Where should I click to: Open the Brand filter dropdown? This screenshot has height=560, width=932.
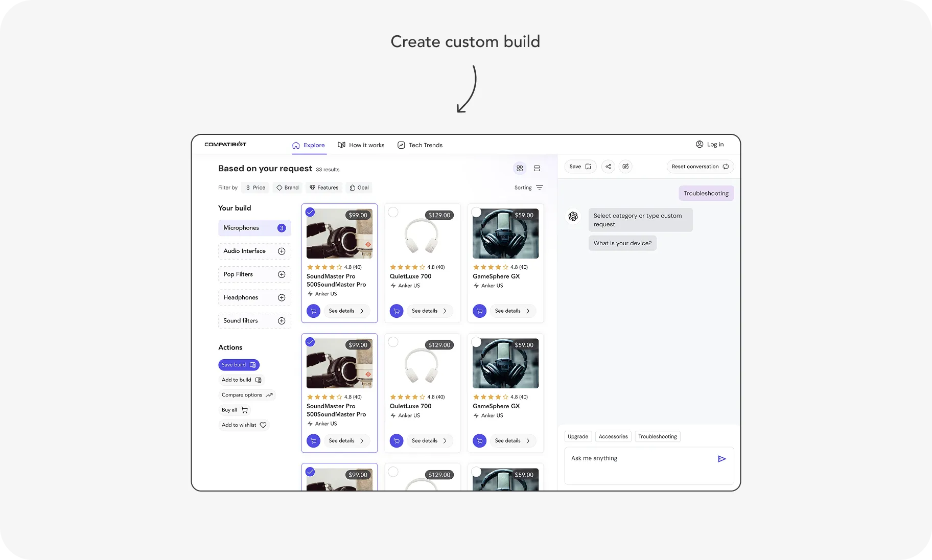[x=288, y=188]
